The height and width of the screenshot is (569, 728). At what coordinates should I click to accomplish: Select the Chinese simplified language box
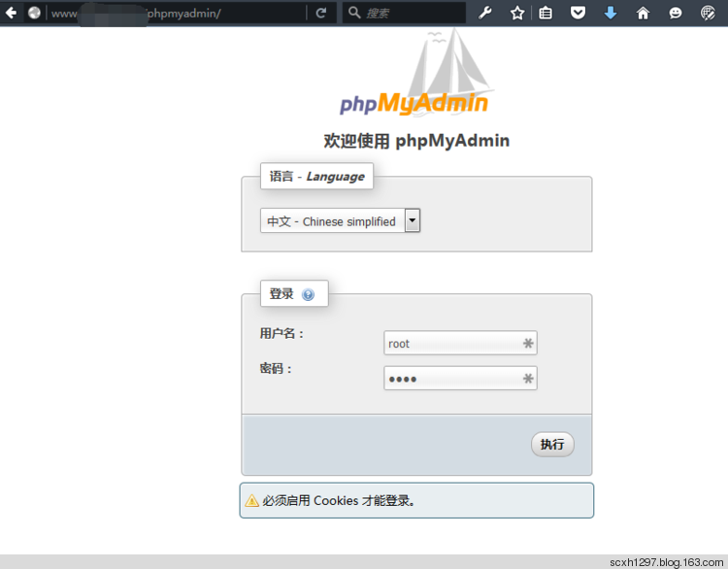[340, 220]
